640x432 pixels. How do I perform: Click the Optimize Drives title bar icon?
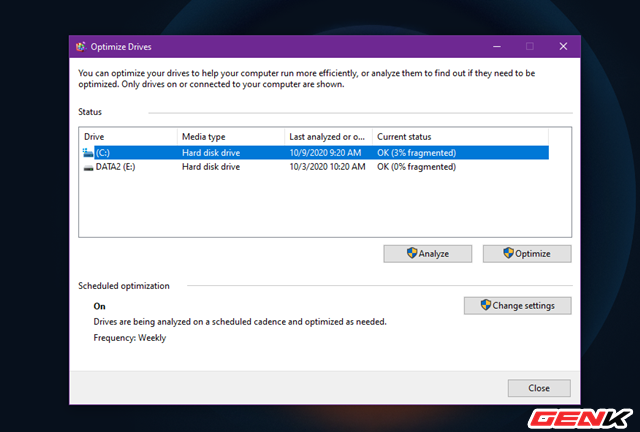point(80,46)
